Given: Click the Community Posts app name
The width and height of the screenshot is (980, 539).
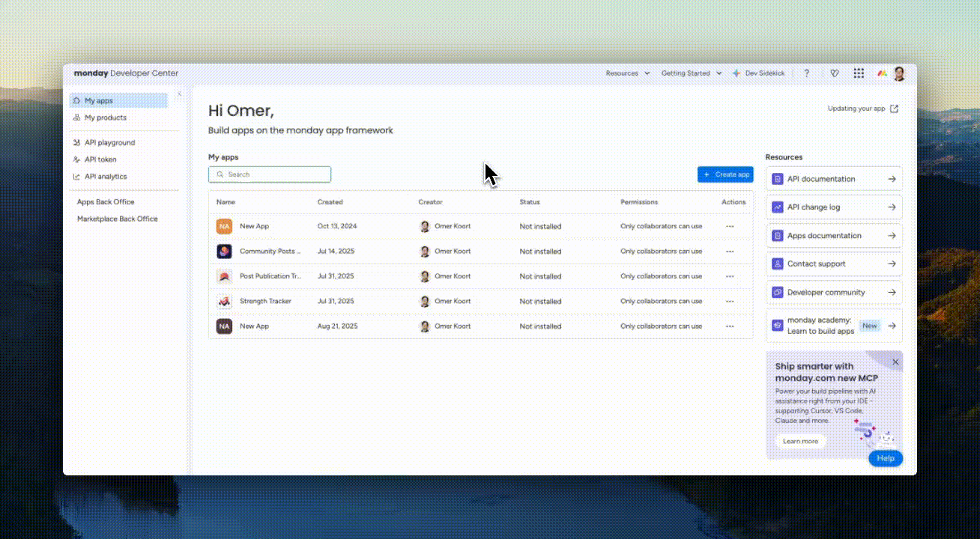Looking at the screenshot, I should point(270,252).
